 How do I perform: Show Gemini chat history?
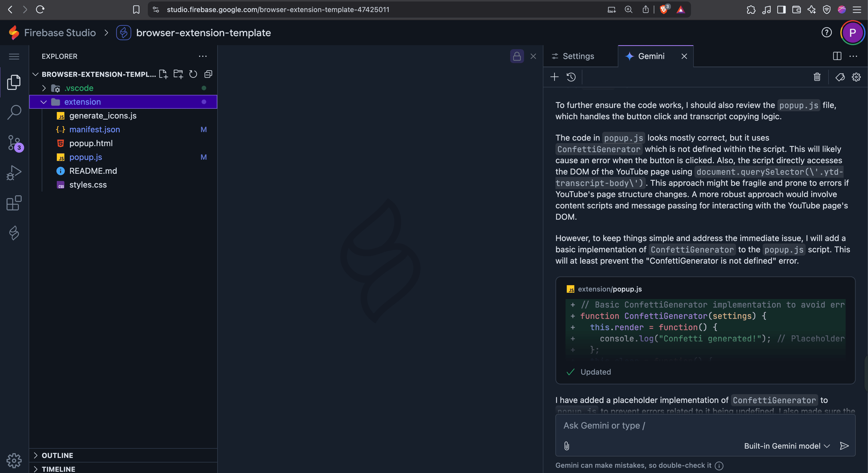[x=571, y=77]
